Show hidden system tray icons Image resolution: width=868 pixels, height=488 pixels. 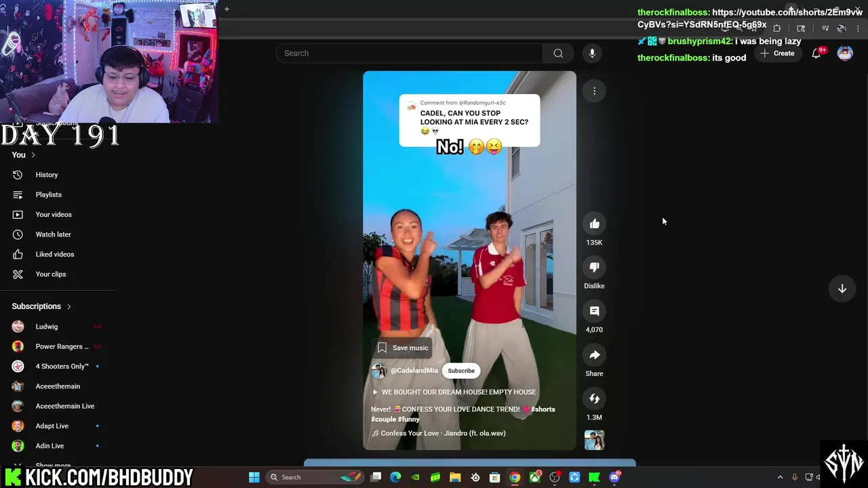pyautogui.click(x=780, y=477)
